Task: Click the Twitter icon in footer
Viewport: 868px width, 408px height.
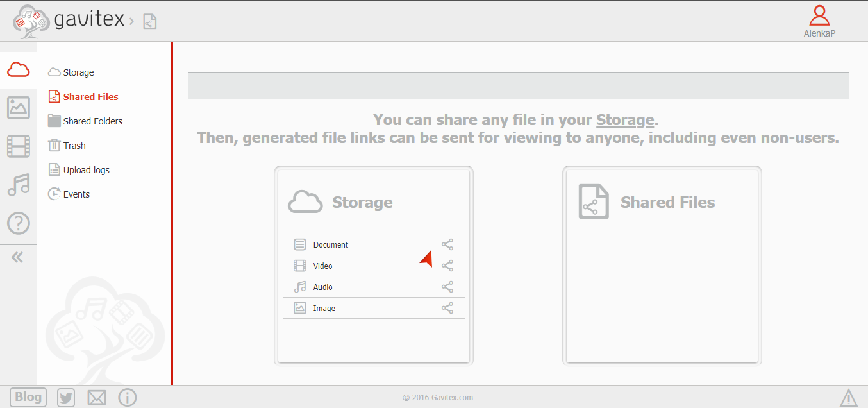Action: (66, 398)
